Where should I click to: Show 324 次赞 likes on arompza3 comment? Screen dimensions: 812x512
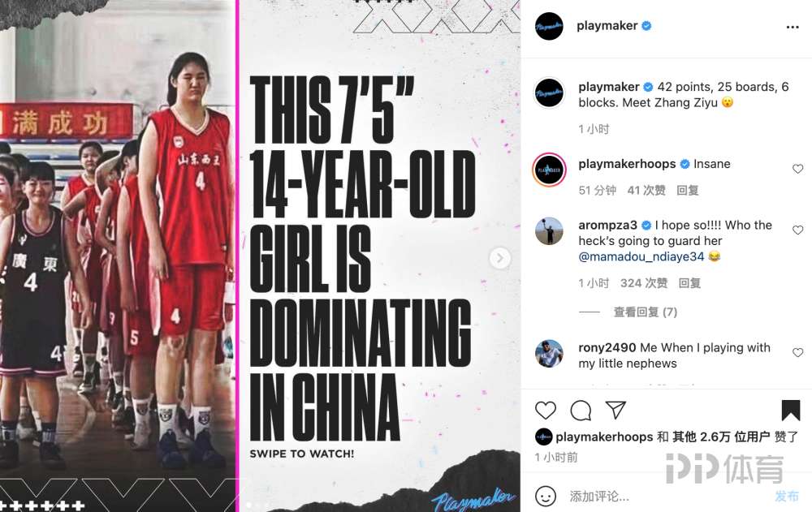pos(644,283)
